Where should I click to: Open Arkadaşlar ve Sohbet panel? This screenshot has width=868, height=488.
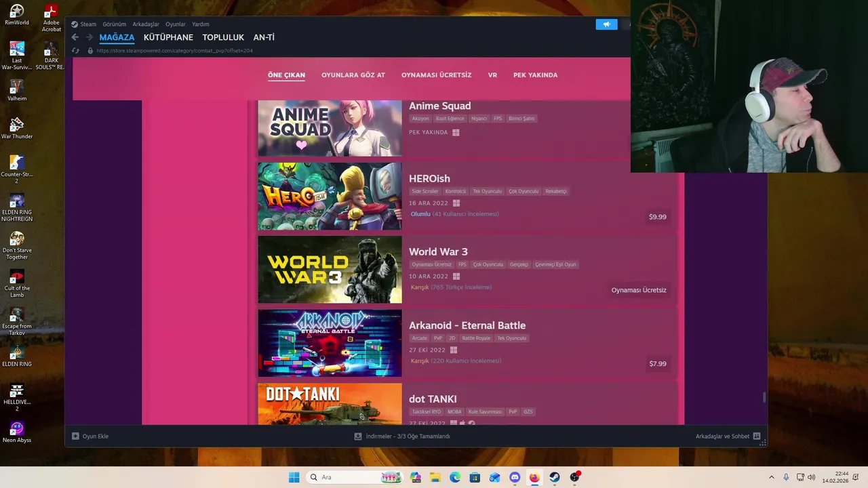click(x=728, y=436)
